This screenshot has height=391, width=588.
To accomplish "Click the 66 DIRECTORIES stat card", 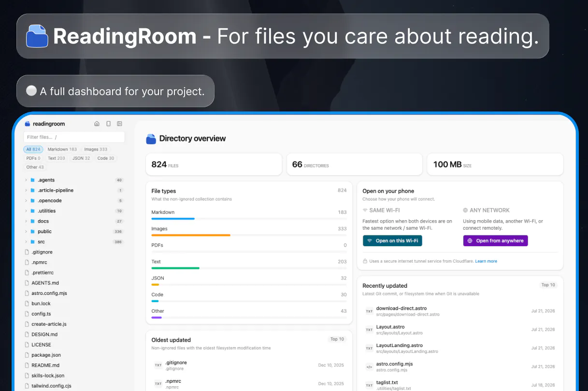I will (354, 165).
